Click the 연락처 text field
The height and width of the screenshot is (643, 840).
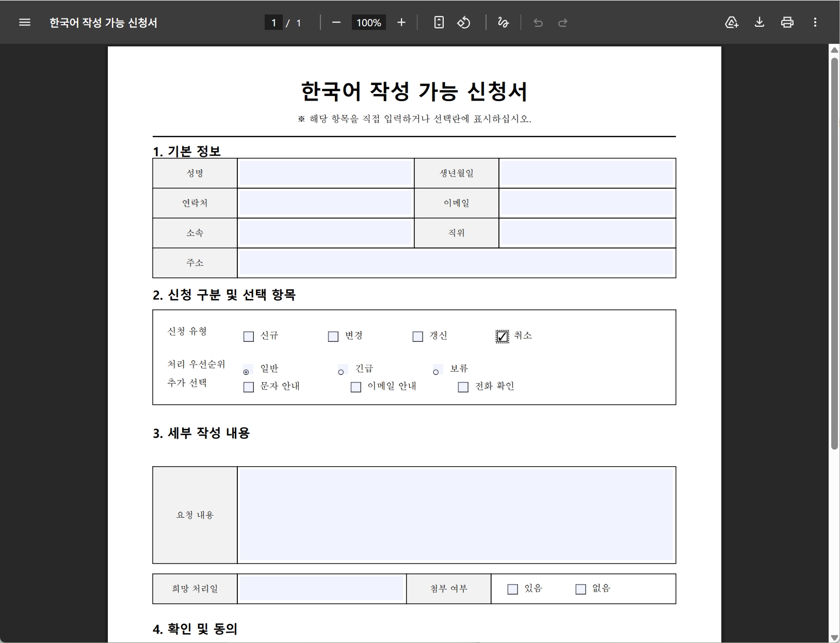tap(326, 203)
